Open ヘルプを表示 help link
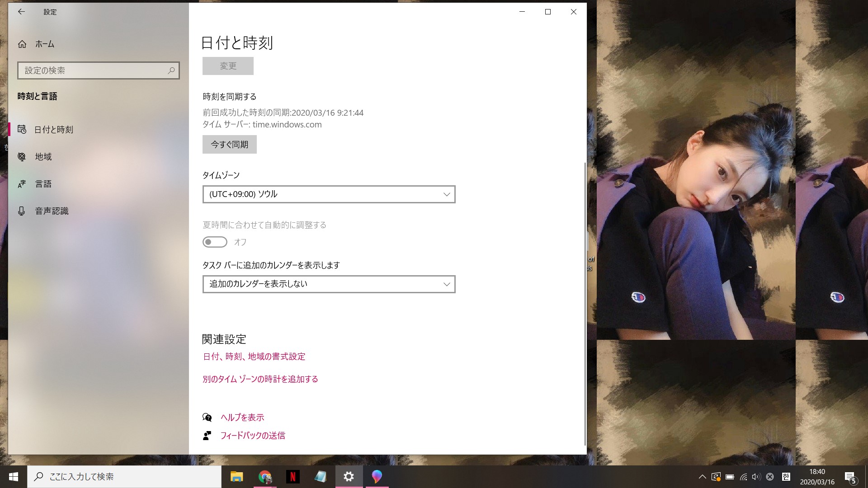 (x=242, y=418)
